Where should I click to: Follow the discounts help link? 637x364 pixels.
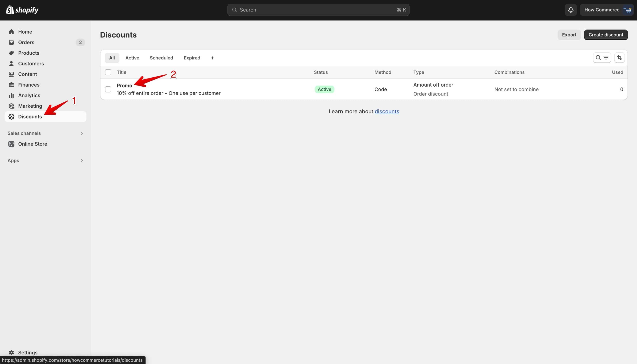pos(387,112)
